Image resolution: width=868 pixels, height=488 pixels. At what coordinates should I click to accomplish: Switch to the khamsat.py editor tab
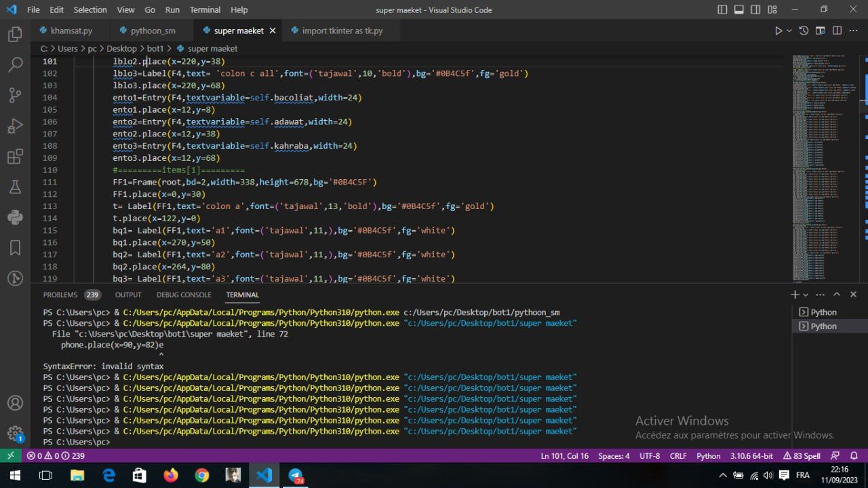[71, 31]
